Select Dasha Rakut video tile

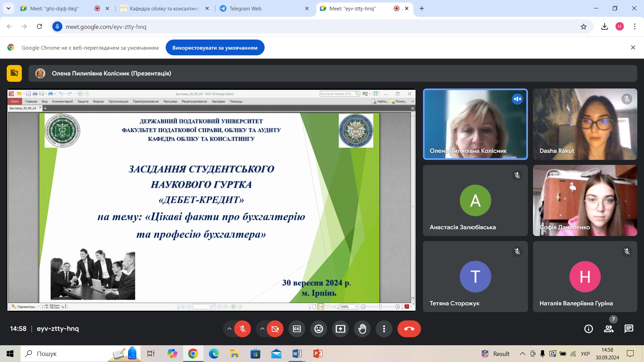pos(585,124)
